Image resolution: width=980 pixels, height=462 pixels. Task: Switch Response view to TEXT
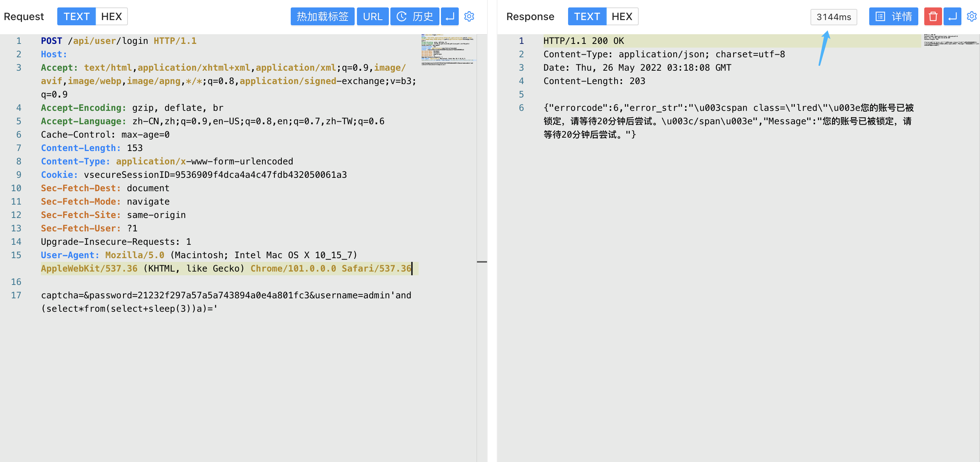click(x=587, y=16)
